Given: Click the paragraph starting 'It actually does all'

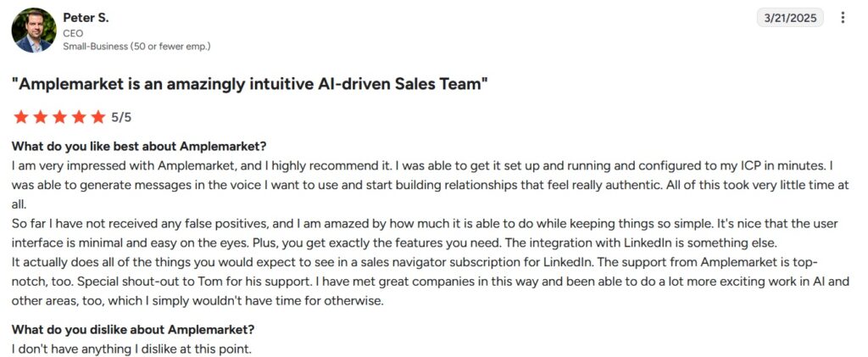Looking at the screenshot, I should tap(430, 282).
